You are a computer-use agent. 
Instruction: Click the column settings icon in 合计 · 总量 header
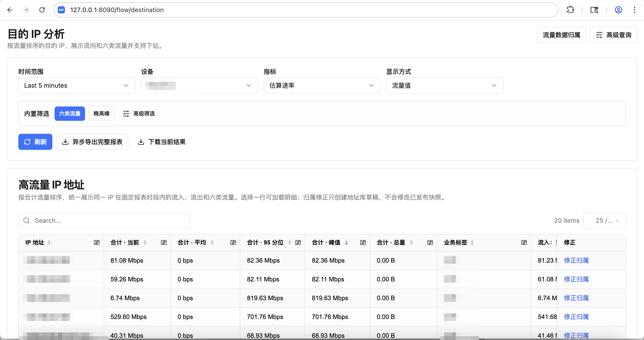[430, 242]
